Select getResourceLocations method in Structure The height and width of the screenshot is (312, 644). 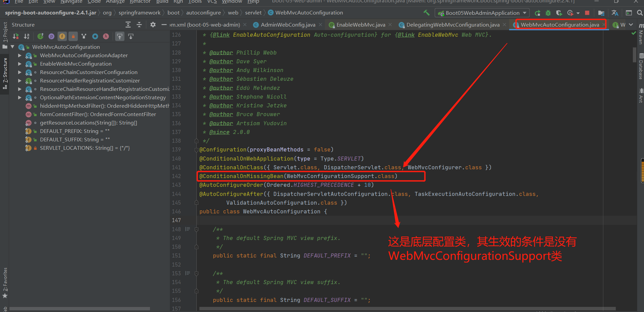81,123
